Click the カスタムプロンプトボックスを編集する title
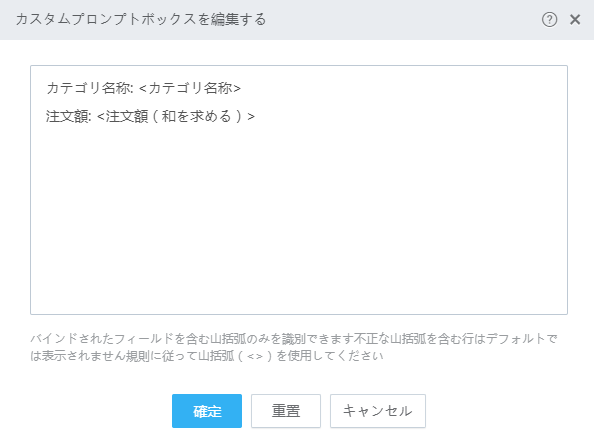The image size is (594, 441). pos(141,19)
